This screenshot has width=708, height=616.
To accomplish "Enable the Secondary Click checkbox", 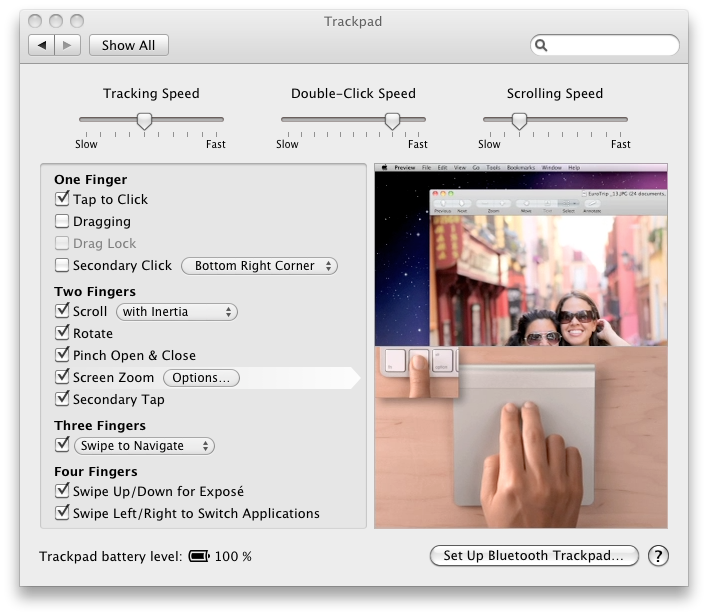I will [62, 266].
